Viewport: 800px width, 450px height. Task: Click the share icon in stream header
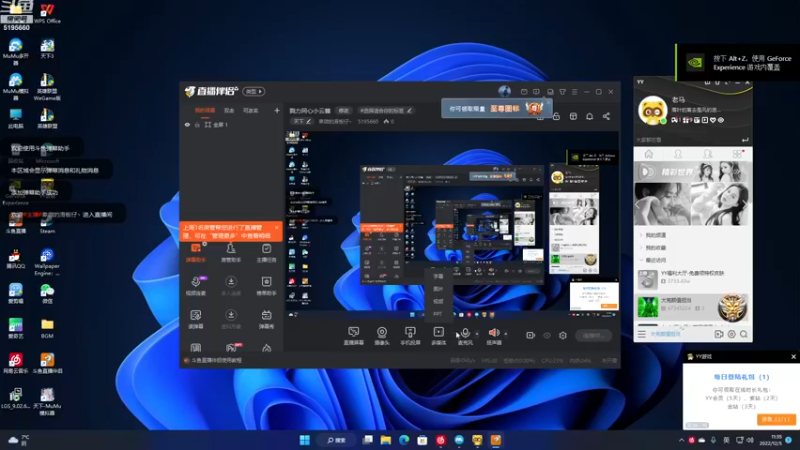(606, 116)
